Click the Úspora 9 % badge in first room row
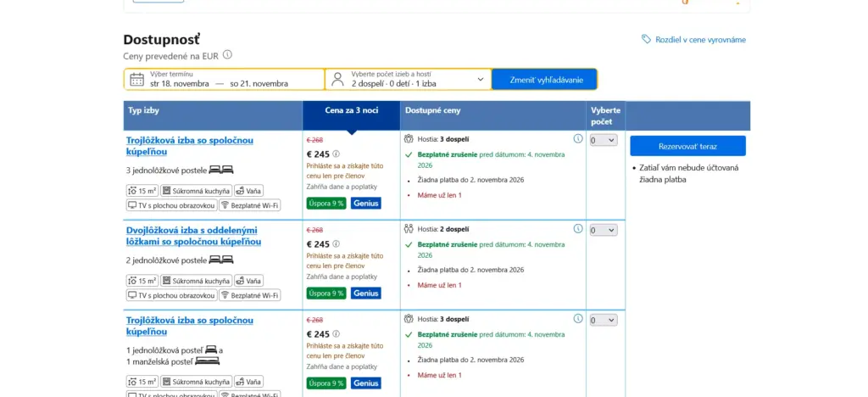This screenshot has width=868, height=397. tap(326, 204)
